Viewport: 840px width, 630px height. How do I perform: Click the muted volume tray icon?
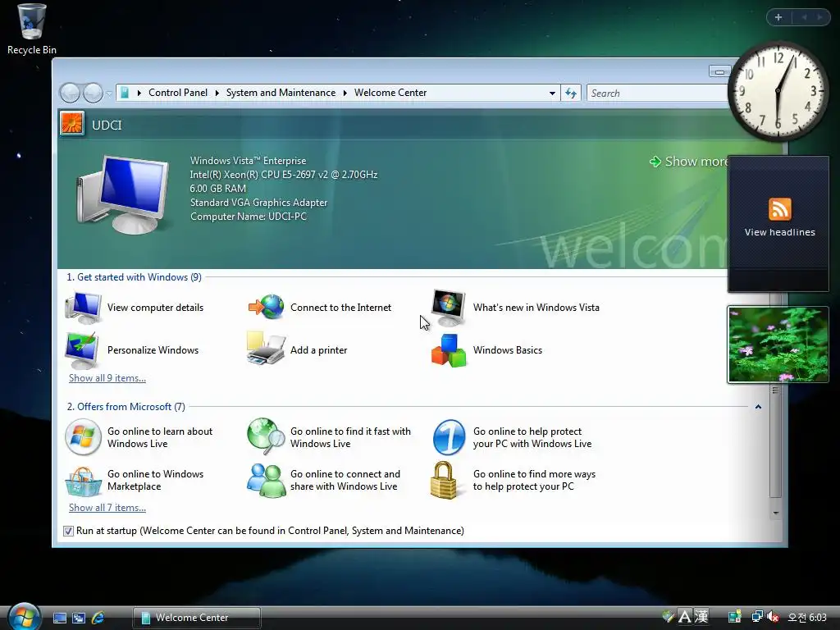point(773,617)
